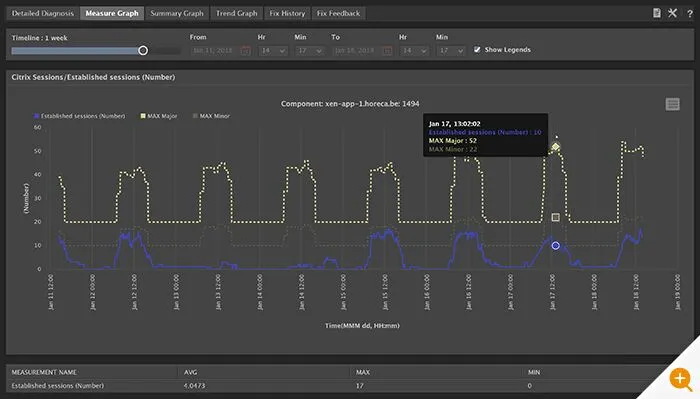Click the MAX Minor square data marker
Screen dimensions: 700x399
point(555,217)
